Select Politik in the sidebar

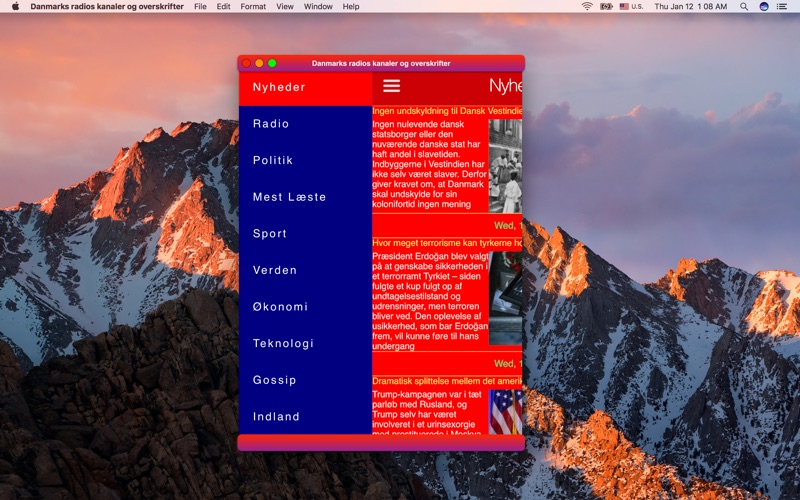pyautogui.click(x=306, y=161)
